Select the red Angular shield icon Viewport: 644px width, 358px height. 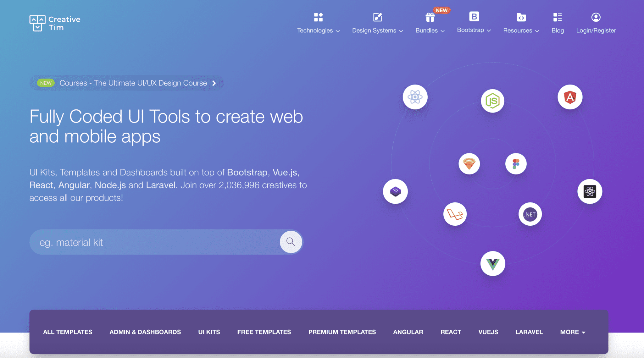570,97
